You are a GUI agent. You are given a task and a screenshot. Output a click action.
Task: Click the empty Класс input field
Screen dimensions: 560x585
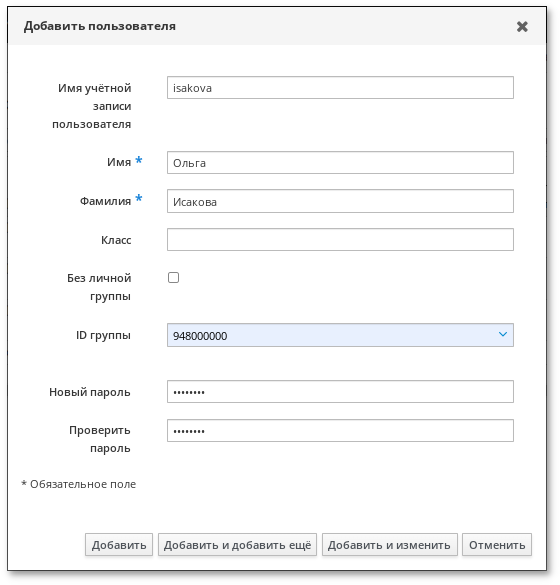[340, 240]
